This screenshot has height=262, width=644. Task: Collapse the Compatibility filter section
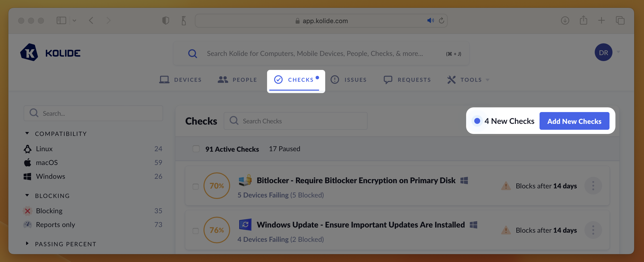tap(27, 133)
